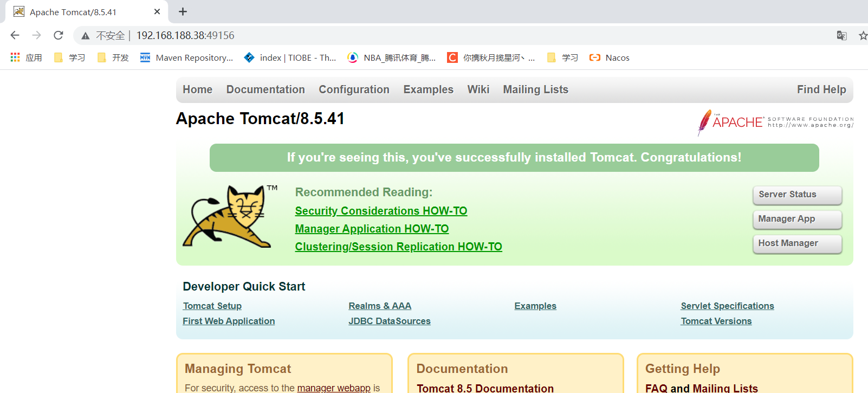Bookmark this page with star icon

pyautogui.click(x=863, y=36)
